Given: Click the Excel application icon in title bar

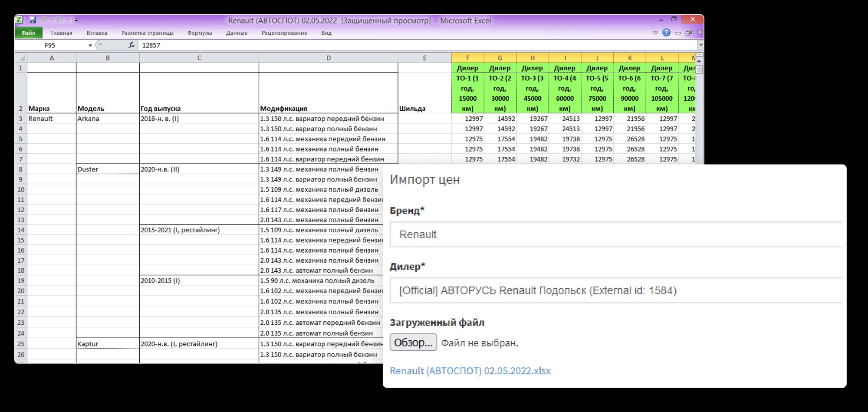Looking at the screenshot, I should point(19,20).
